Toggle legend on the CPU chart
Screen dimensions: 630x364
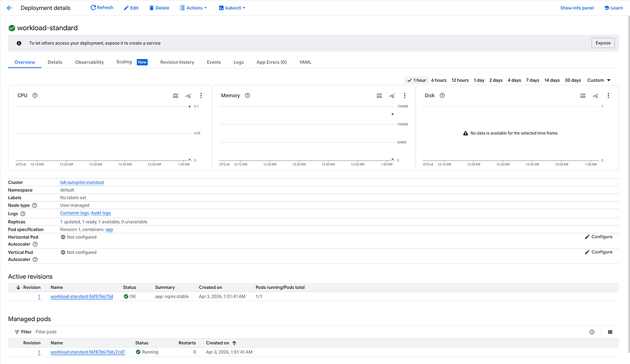(175, 96)
